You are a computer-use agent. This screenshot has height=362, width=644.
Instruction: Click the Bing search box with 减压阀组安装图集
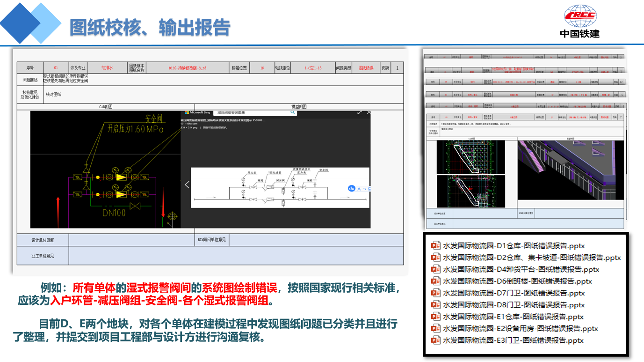256,113
